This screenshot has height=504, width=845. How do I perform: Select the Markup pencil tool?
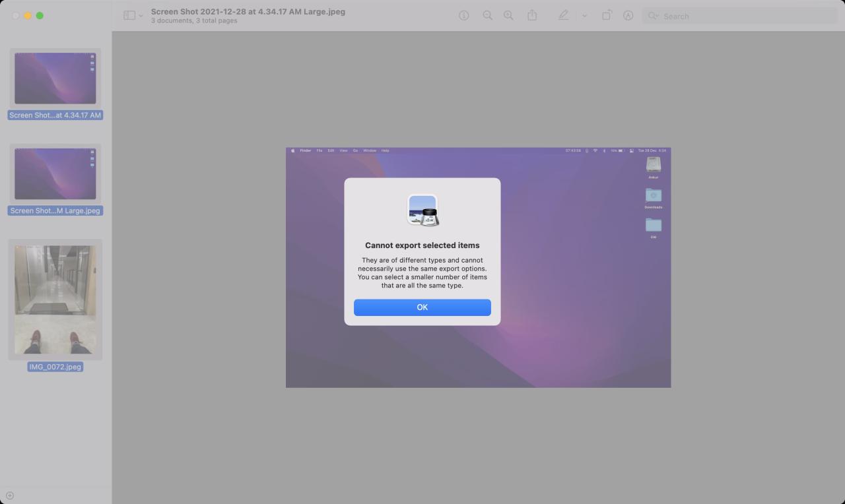563,15
